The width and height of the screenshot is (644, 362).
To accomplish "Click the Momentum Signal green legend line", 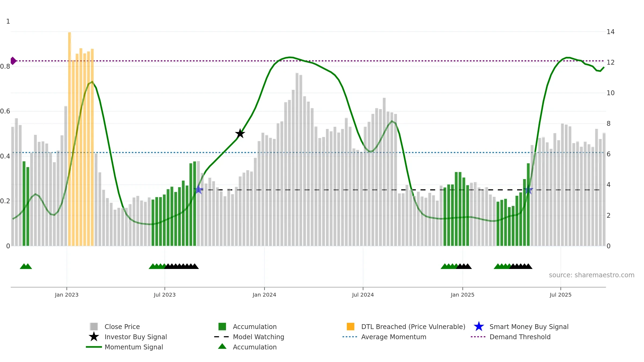I will (94, 347).
